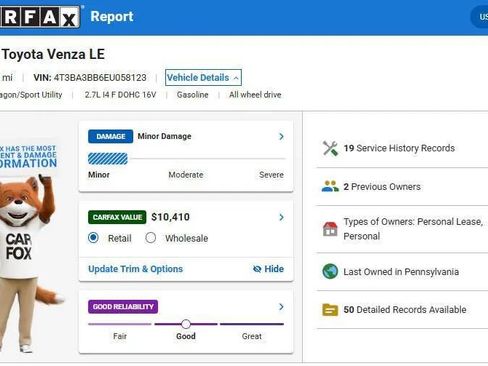Image resolution: width=488 pixels, height=366 pixels.
Task: Click the CARFAX logo in header
Action: point(40,17)
